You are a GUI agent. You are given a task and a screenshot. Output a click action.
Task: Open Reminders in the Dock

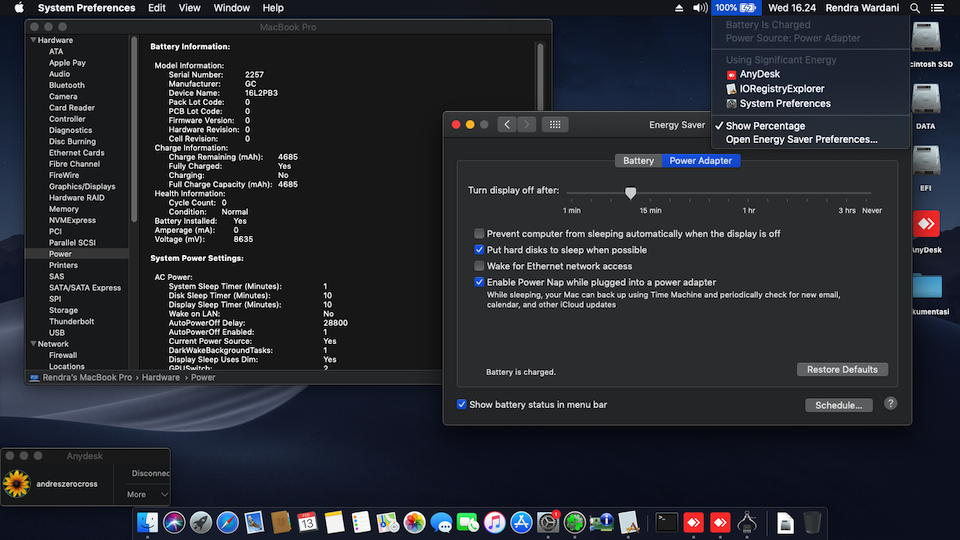click(x=361, y=522)
